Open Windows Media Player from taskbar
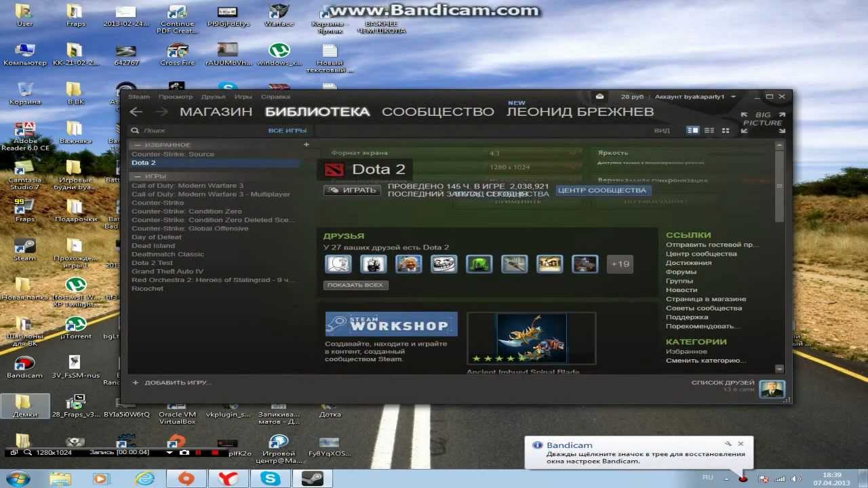The width and height of the screenshot is (868, 488). (101, 479)
